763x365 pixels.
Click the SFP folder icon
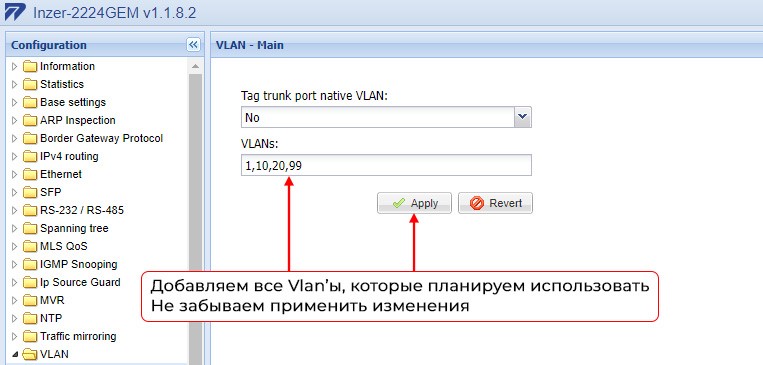click(x=30, y=192)
